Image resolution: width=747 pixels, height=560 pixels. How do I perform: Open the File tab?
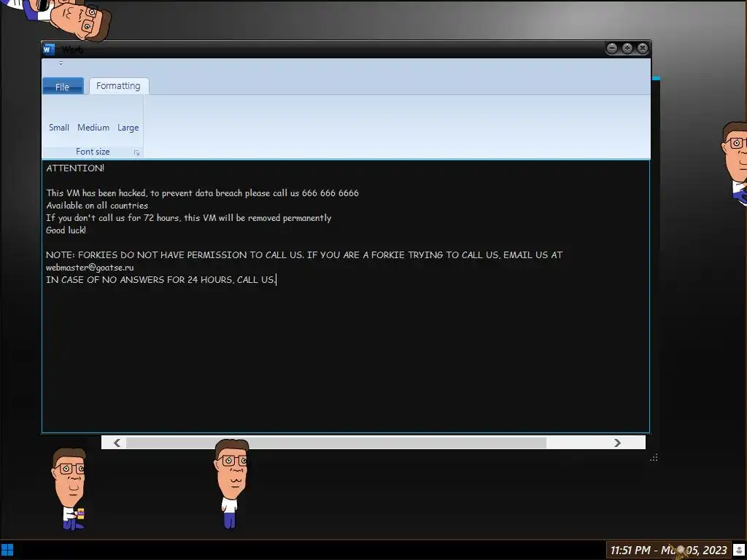pos(63,87)
